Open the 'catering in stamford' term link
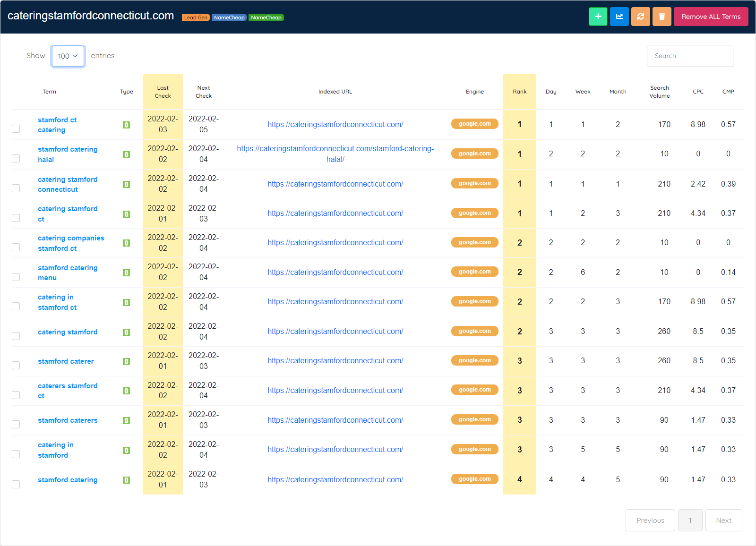Image resolution: width=756 pixels, height=546 pixels. coord(56,450)
